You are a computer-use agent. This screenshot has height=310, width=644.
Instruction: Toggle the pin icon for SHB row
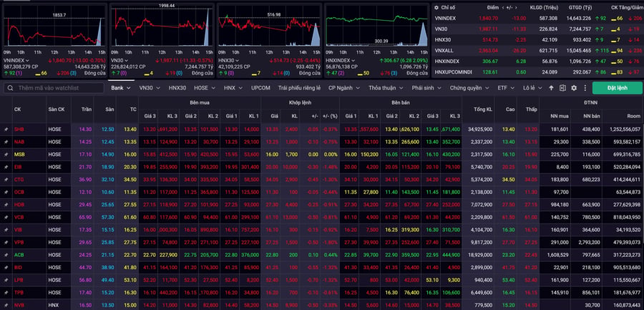click(6, 129)
